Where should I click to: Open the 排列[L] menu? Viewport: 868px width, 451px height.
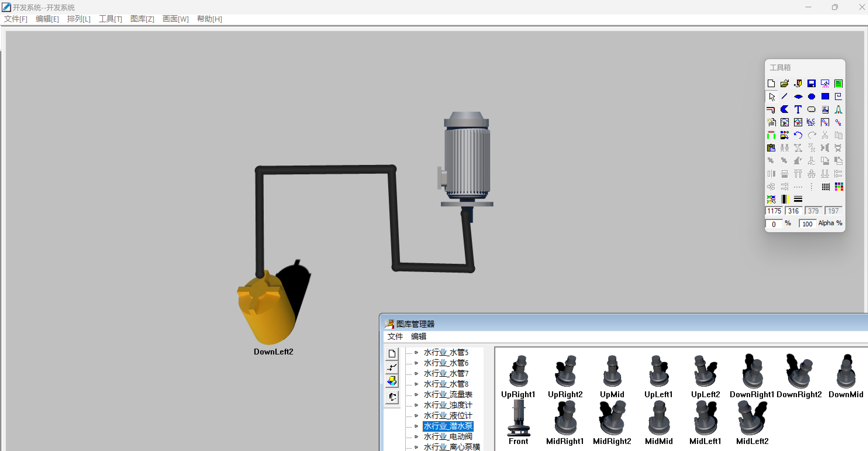pos(79,19)
